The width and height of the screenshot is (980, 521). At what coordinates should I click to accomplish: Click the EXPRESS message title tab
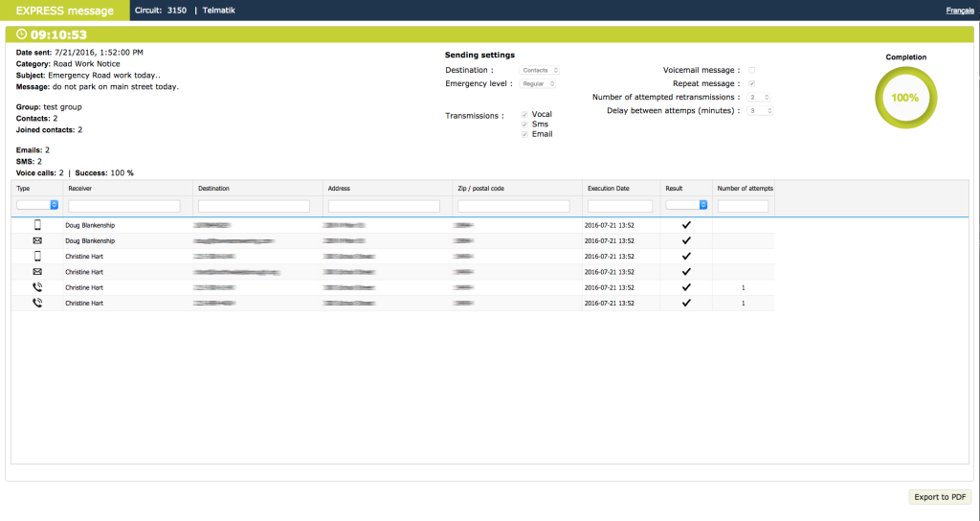pyautogui.click(x=65, y=11)
